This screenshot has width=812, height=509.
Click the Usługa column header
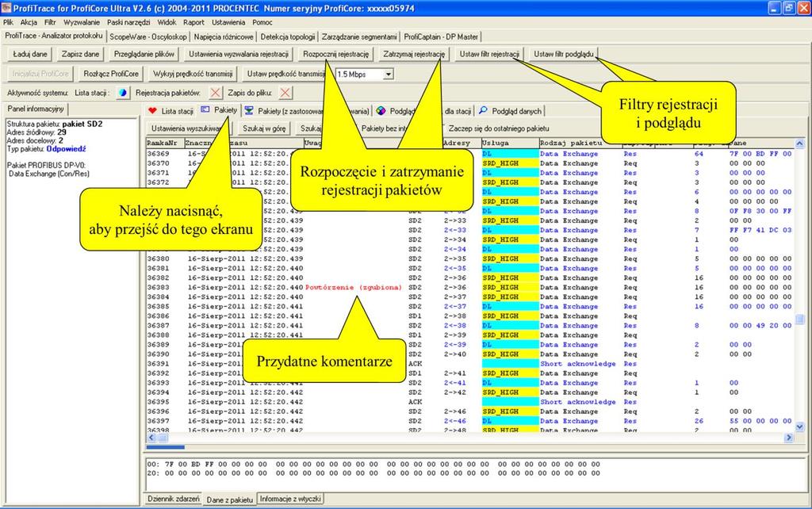point(510,143)
